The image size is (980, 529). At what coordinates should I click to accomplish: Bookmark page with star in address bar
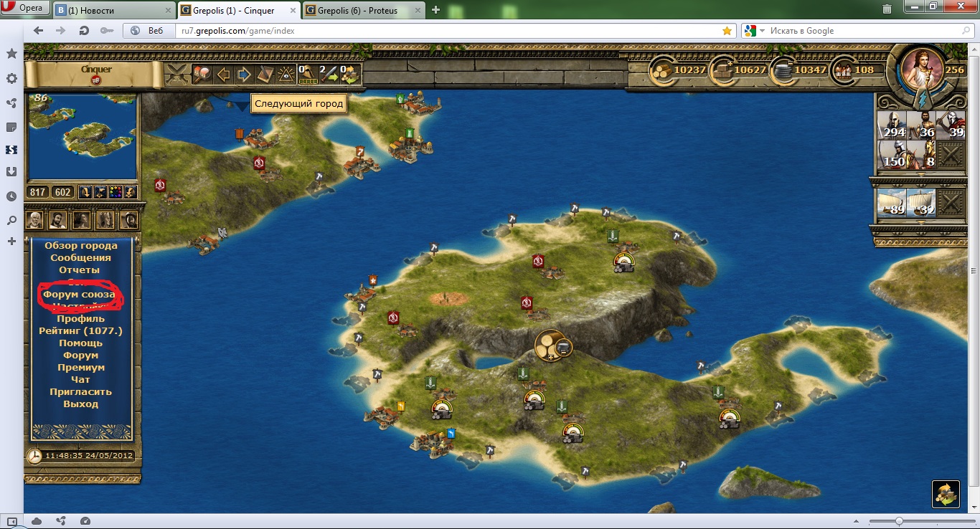coord(727,31)
